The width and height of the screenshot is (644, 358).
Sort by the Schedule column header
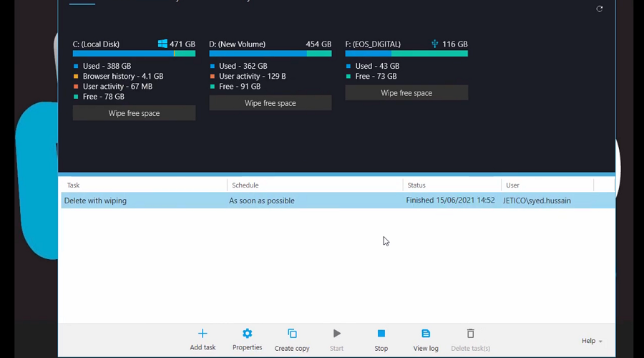315,185
